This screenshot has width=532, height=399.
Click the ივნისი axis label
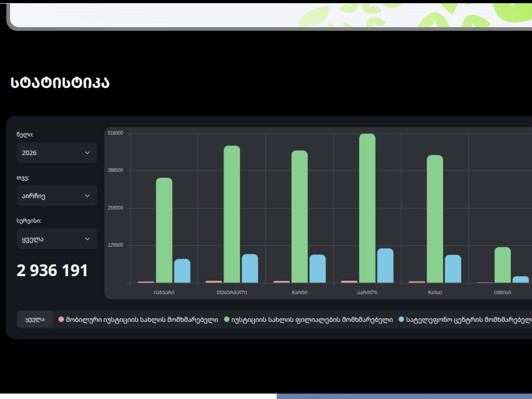tap(503, 293)
